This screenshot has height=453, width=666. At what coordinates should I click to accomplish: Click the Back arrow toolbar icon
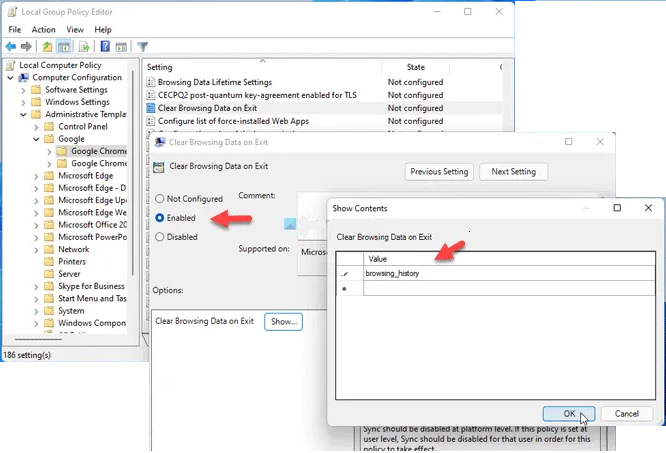coord(11,46)
